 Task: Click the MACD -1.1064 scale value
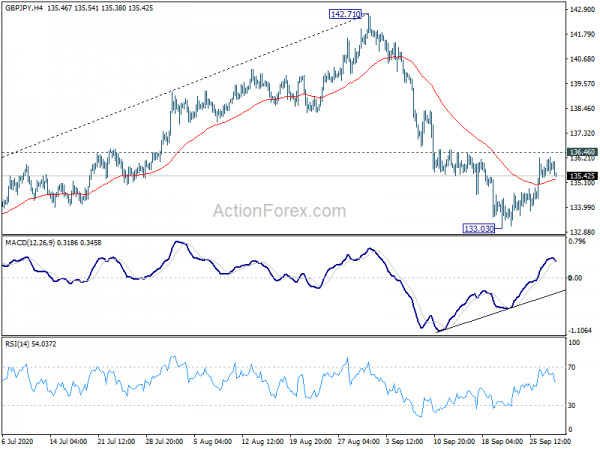click(580, 330)
